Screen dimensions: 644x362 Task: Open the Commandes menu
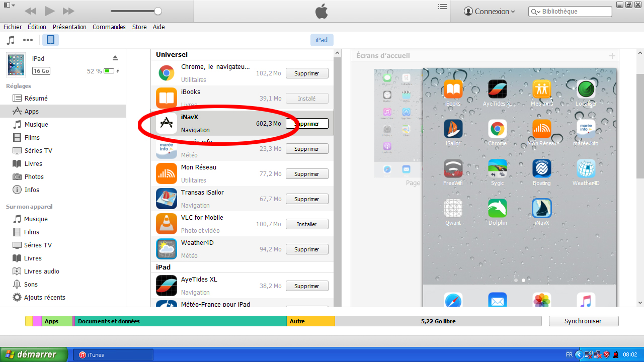[x=109, y=27]
